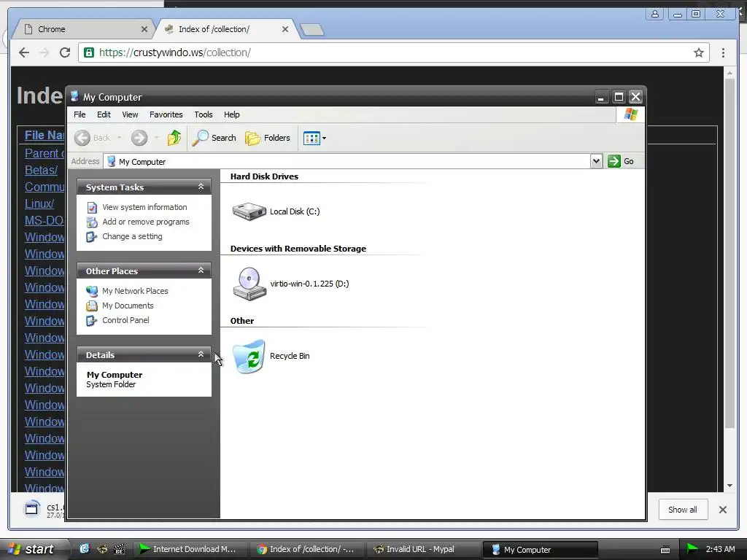Select the Recycle Bin icon
Image resolution: width=747 pixels, height=560 pixels.
(x=249, y=356)
